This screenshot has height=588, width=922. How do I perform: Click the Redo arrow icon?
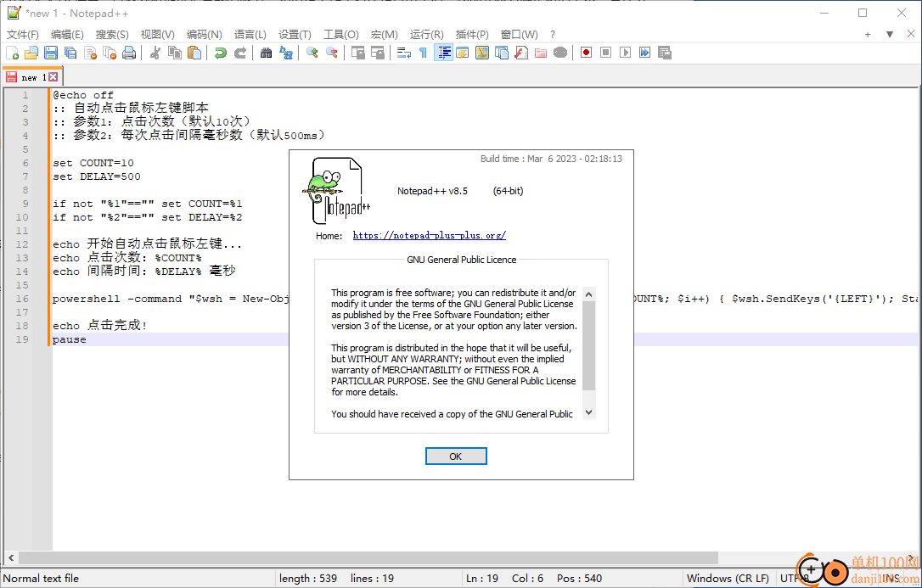(x=240, y=53)
